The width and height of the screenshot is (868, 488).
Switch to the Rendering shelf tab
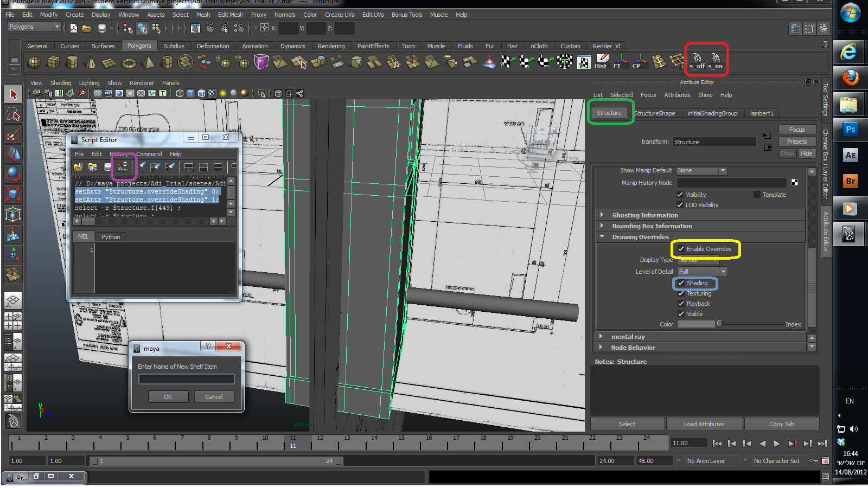(331, 46)
